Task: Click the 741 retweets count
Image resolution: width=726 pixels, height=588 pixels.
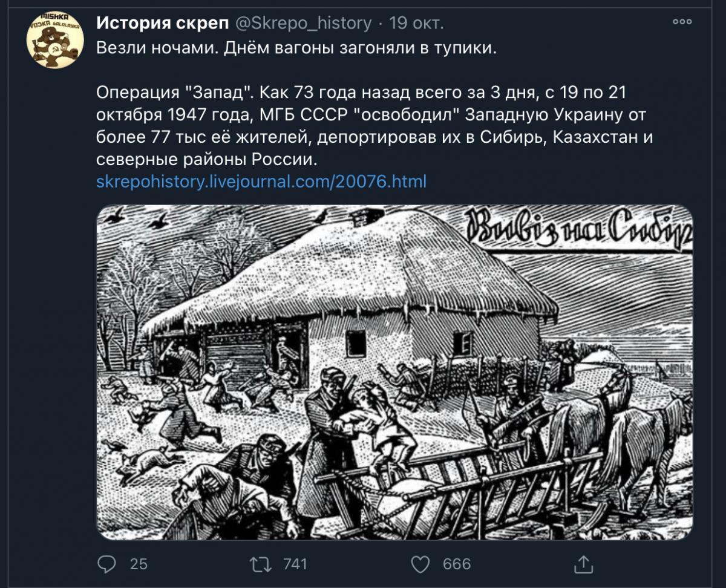Action: (295, 564)
